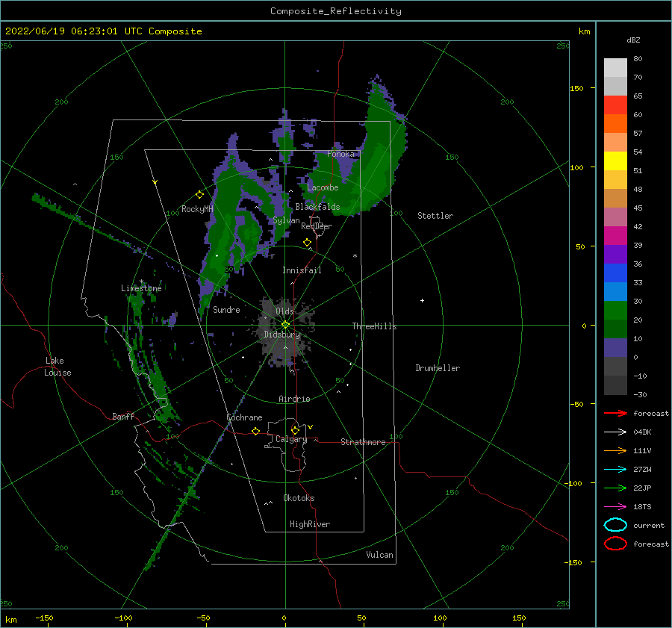The width and height of the screenshot is (672, 628).
Task: Click the cyan current ellipse icon
Action: (x=615, y=525)
